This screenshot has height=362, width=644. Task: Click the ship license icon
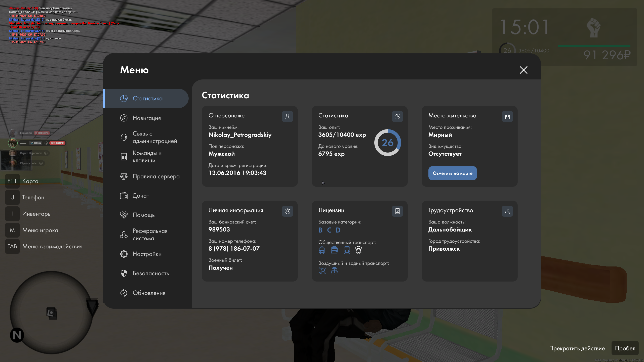(334, 271)
